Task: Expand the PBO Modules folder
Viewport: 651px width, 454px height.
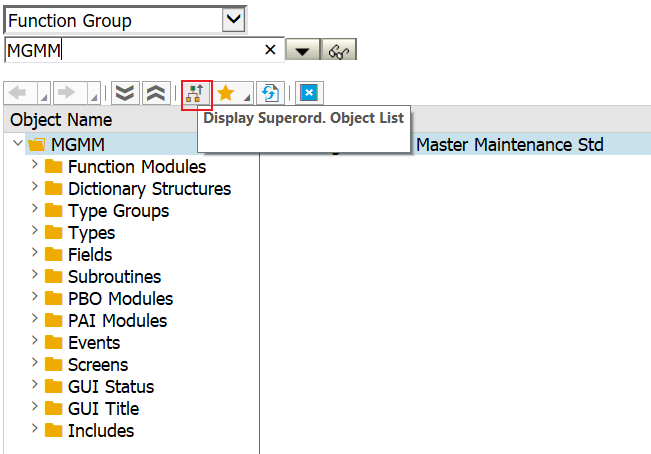Action: 35,297
